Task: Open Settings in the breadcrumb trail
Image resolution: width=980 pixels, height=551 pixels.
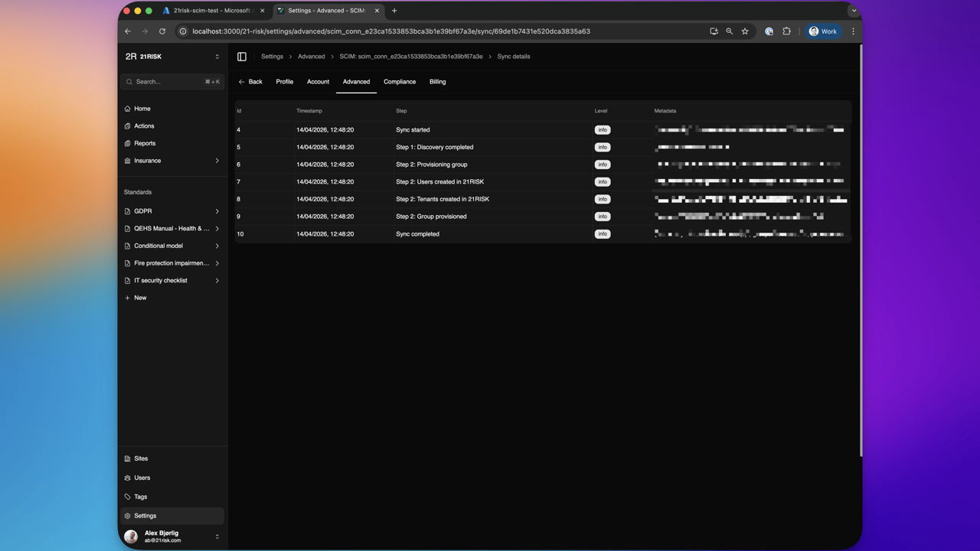Action: (272, 56)
